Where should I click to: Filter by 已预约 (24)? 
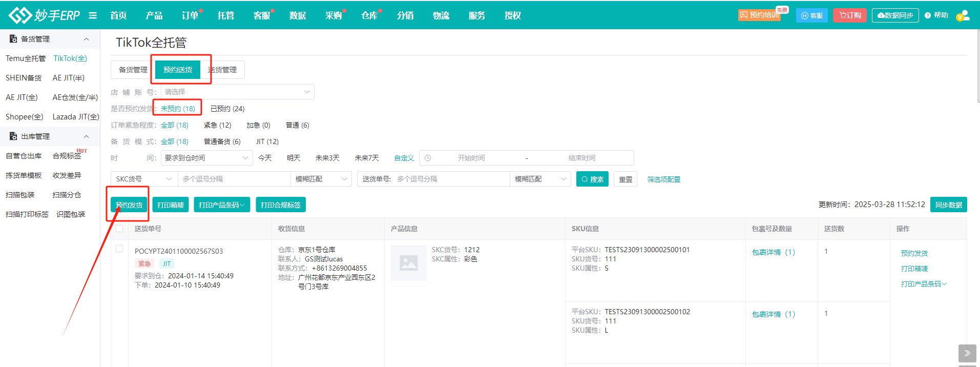click(227, 109)
